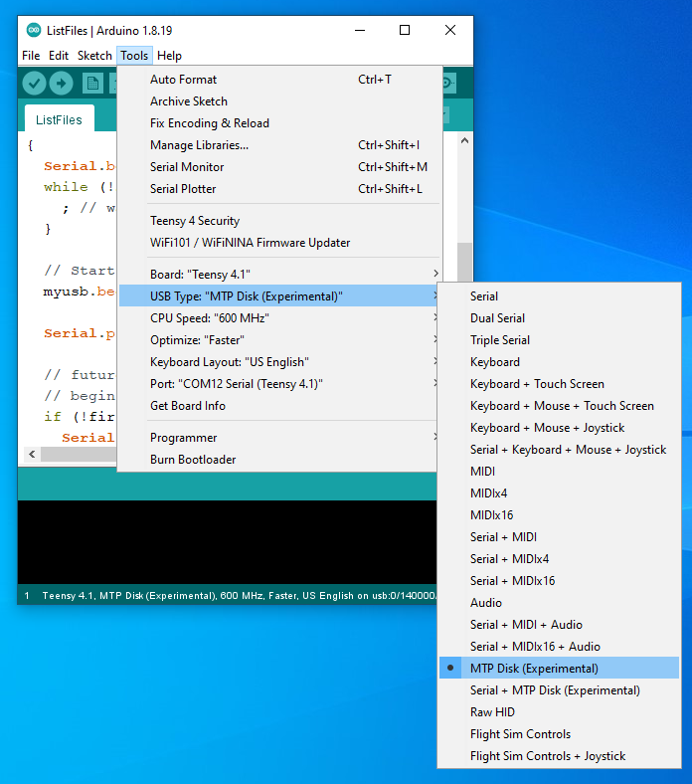Choose Archive Sketch
Screen dimensions: 692x784
[x=279, y=101]
